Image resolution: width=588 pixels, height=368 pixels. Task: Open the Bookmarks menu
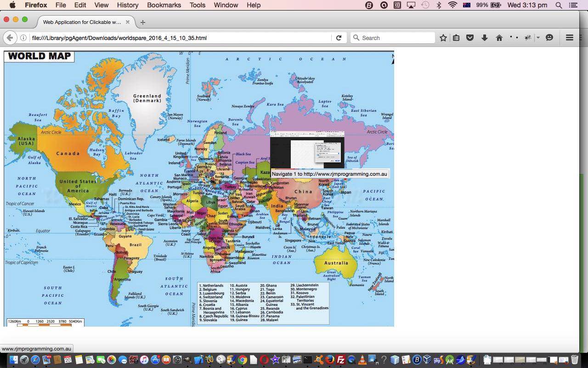[162, 5]
